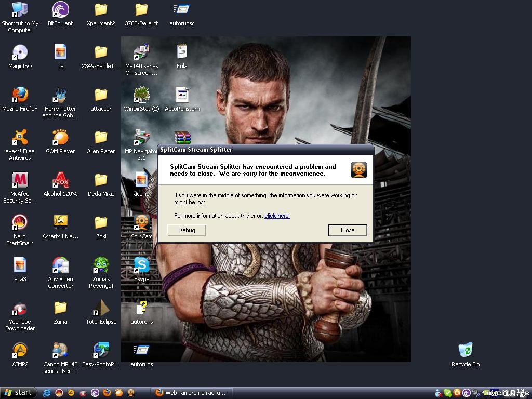
Task: Select the autoruns help file icon
Action: (x=141, y=312)
